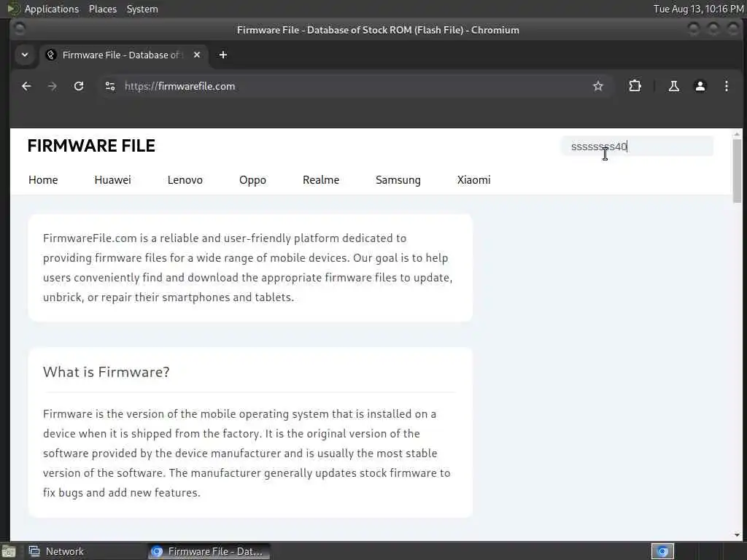This screenshot has width=747, height=560.
Task: Open a new tab with plus button
Action: coord(222,55)
